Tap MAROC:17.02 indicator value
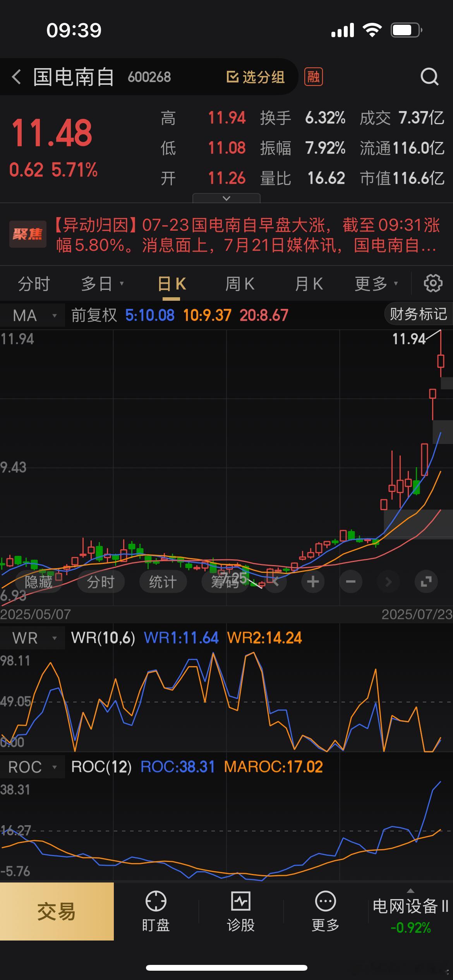The image size is (453, 980). pos(273,767)
